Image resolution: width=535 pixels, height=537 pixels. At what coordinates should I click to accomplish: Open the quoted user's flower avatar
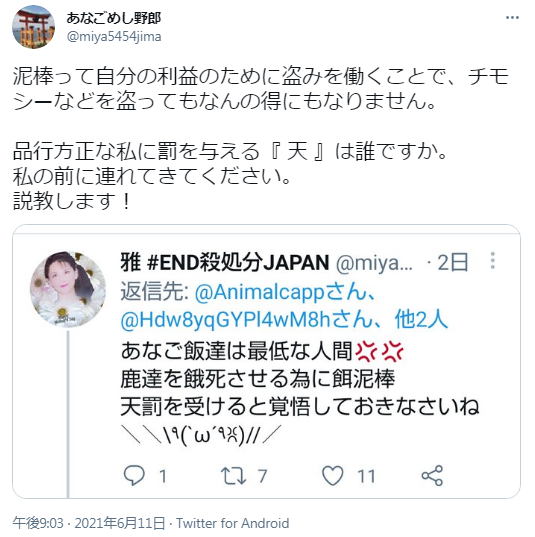pyautogui.click(x=67, y=289)
